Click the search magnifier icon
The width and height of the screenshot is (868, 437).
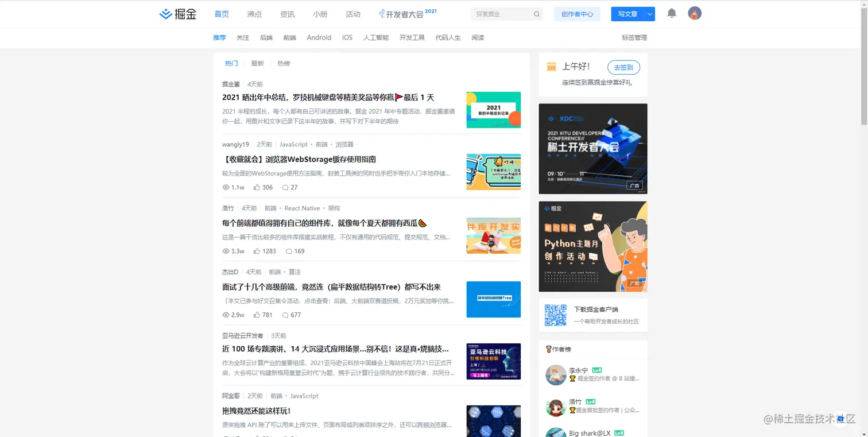click(537, 14)
